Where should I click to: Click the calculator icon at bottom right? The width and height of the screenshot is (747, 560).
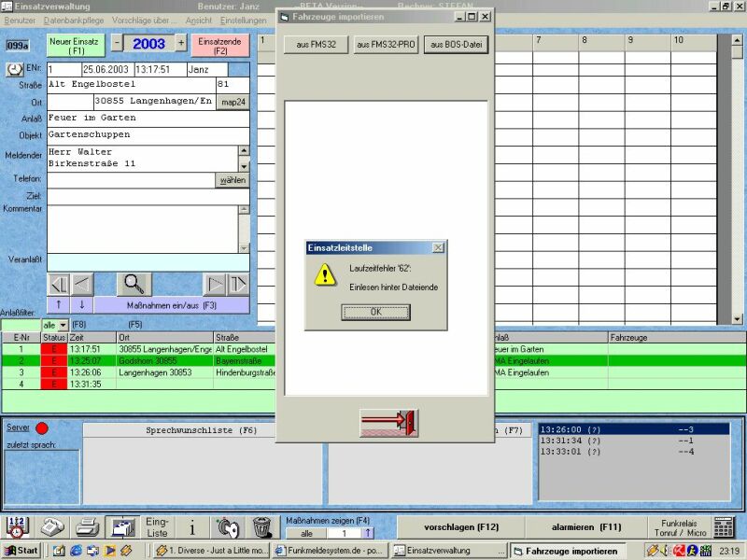(x=724, y=527)
